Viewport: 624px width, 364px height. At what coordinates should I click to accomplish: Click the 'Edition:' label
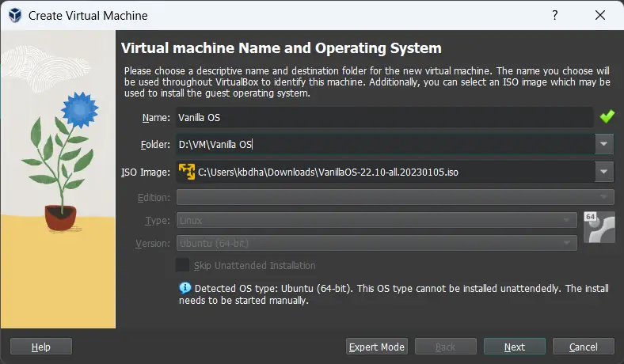point(154,197)
